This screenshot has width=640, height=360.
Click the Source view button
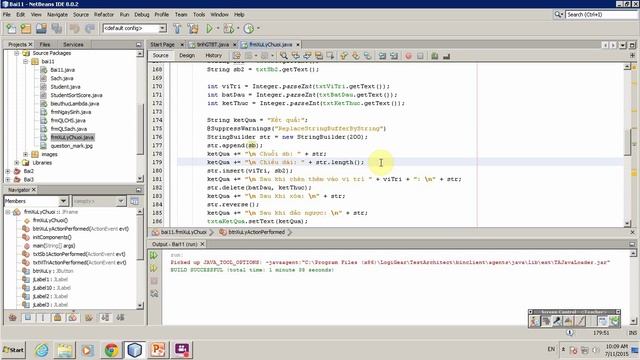click(160, 56)
